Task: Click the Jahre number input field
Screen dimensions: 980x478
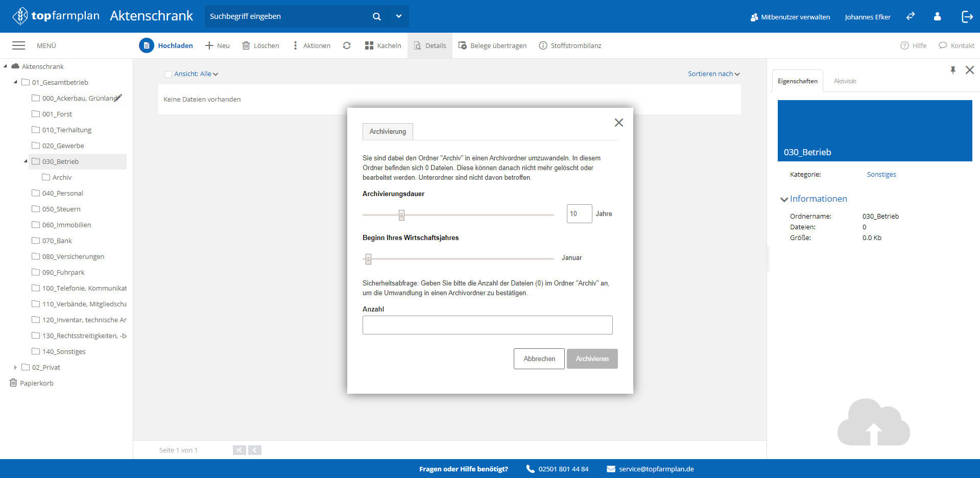Action: click(579, 213)
